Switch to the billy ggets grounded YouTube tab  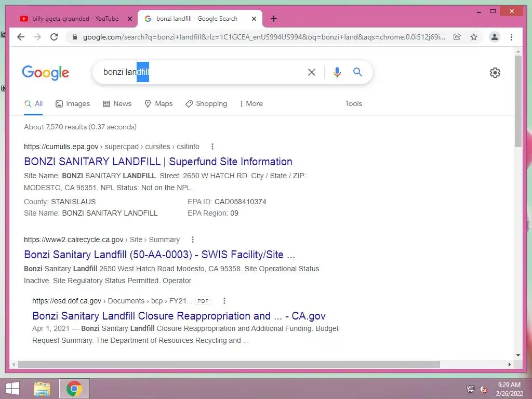pos(75,19)
